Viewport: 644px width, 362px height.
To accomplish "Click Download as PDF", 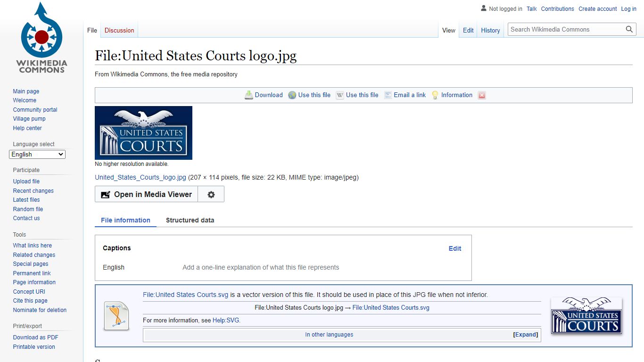I will pyautogui.click(x=35, y=337).
